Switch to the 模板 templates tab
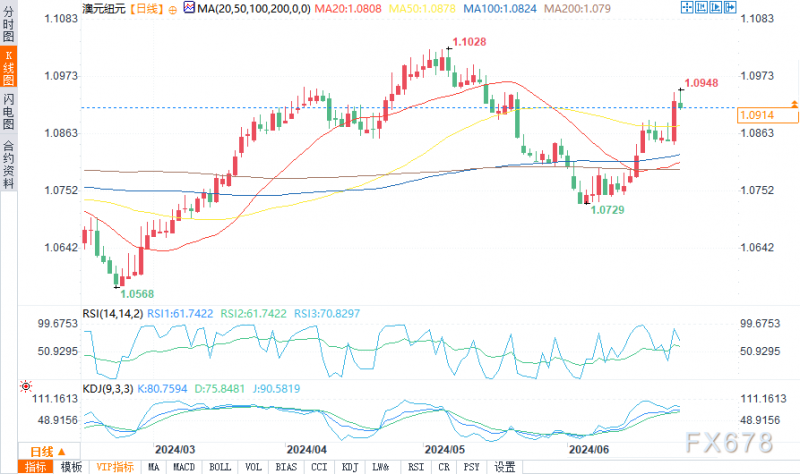The width and height of the screenshot is (800, 474). click(71, 467)
